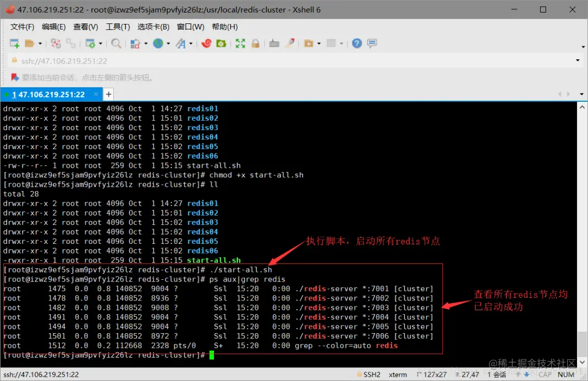588x381 pixels.
Task: Expand dropdown arrow beside folder-plus icon
Action: 318,44
